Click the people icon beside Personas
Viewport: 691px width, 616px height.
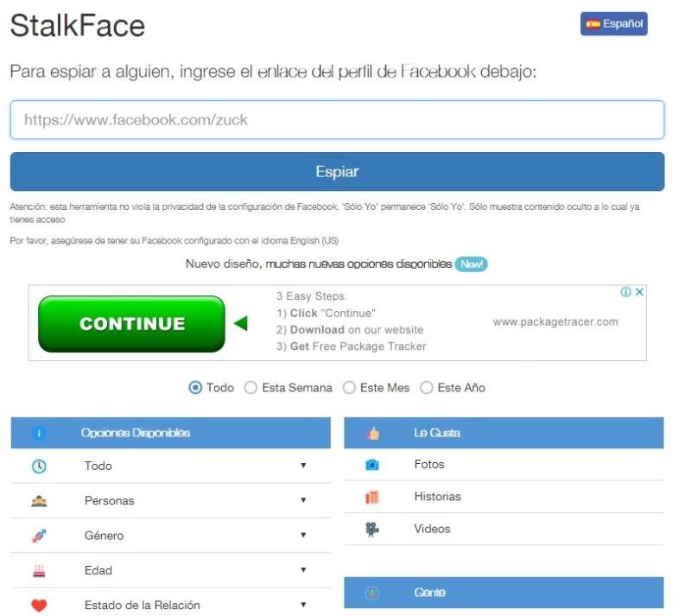click(x=39, y=501)
